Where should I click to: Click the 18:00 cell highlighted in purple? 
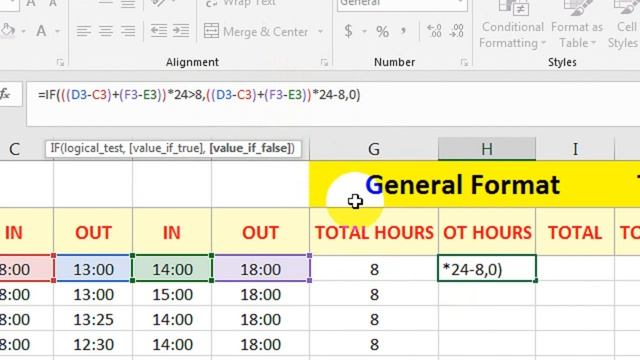[260, 269]
